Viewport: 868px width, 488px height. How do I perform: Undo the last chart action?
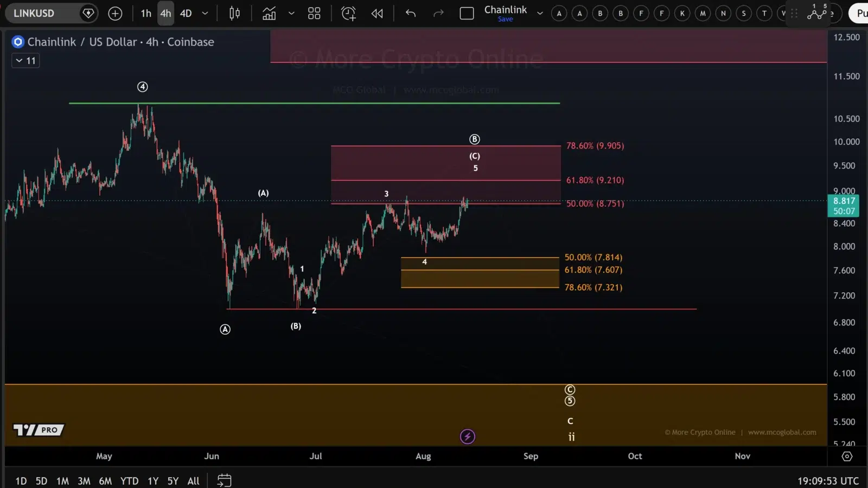coord(411,13)
